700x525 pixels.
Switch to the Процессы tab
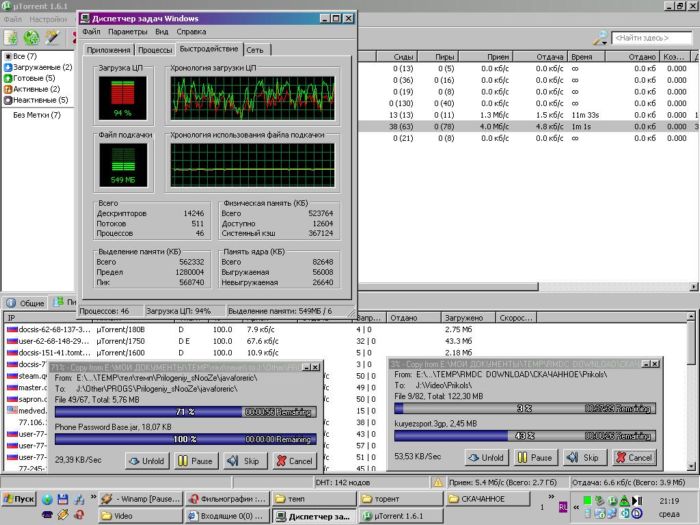[x=155, y=50]
